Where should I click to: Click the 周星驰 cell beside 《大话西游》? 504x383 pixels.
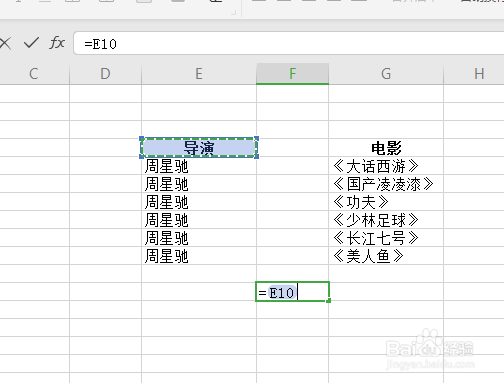199,166
